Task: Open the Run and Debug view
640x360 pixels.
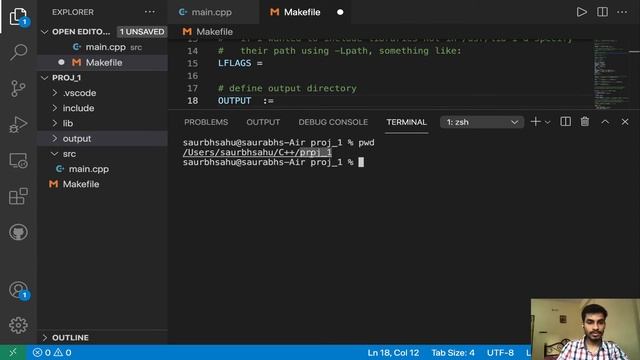Action: click(18, 124)
